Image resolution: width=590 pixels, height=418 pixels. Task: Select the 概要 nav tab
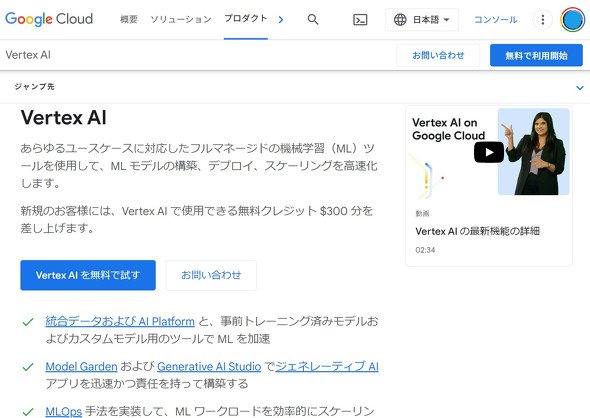point(129,19)
